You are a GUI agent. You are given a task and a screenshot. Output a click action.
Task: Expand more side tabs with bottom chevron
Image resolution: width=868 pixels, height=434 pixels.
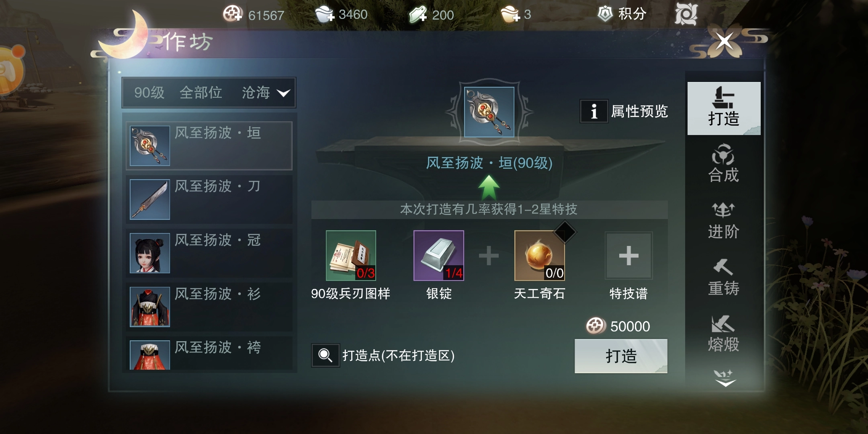click(725, 378)
